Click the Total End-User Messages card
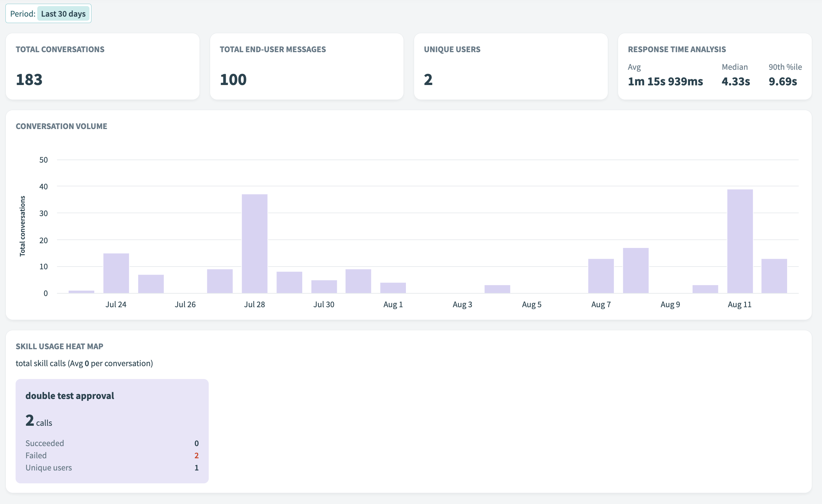Screen dimensions: 822x504 [307, 66]
